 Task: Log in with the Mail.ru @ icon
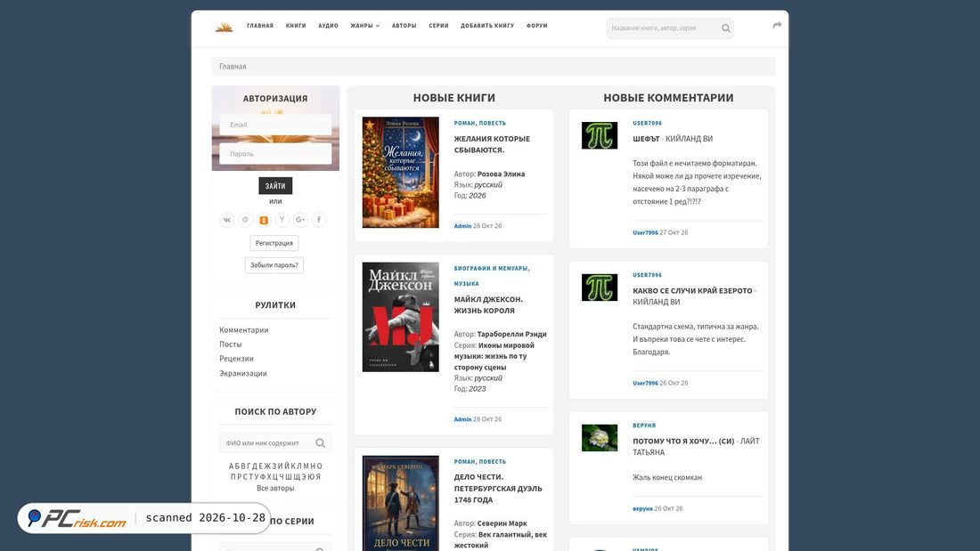[x=245, y=220]
